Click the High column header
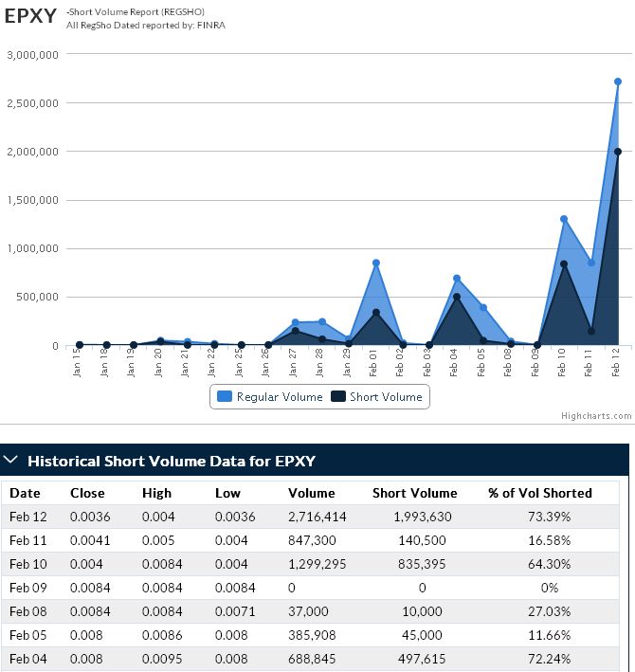 coord(156,493)
